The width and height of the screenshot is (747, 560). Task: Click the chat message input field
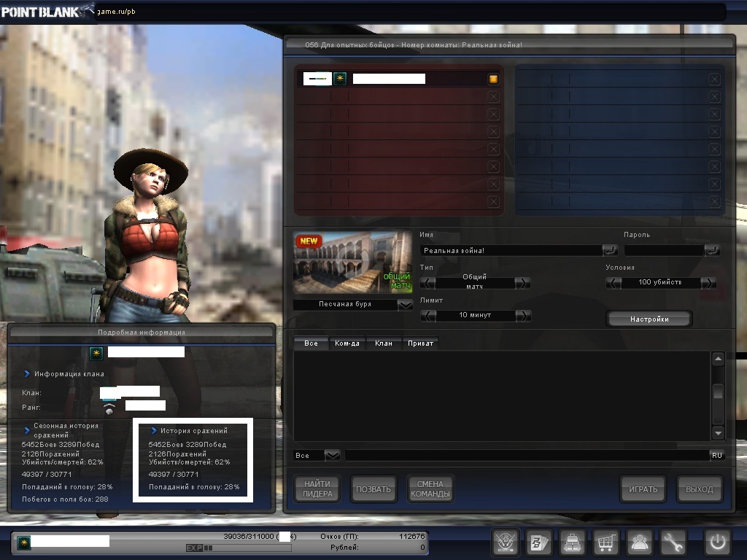click(527, 456)
